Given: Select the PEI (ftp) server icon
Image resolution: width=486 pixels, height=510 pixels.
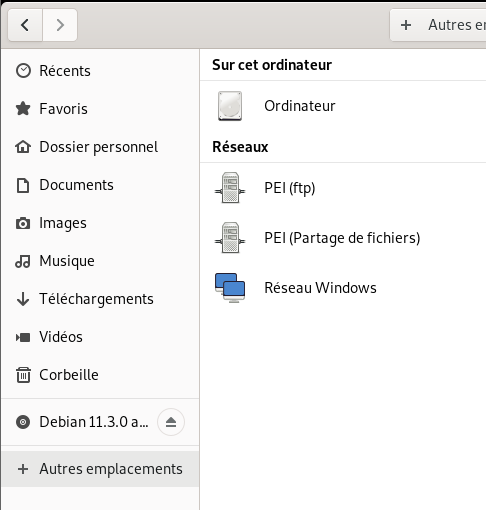Looking at the screenshot, I should pyautogui.click(x=230, y=188).
